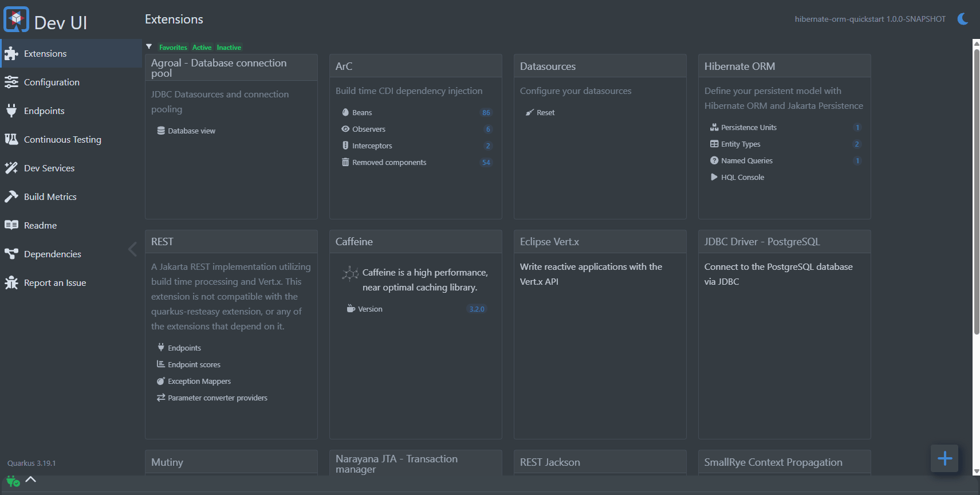Click the blue plus add extension button
This screenshot has height=495, width=980.
coord(944,458)
